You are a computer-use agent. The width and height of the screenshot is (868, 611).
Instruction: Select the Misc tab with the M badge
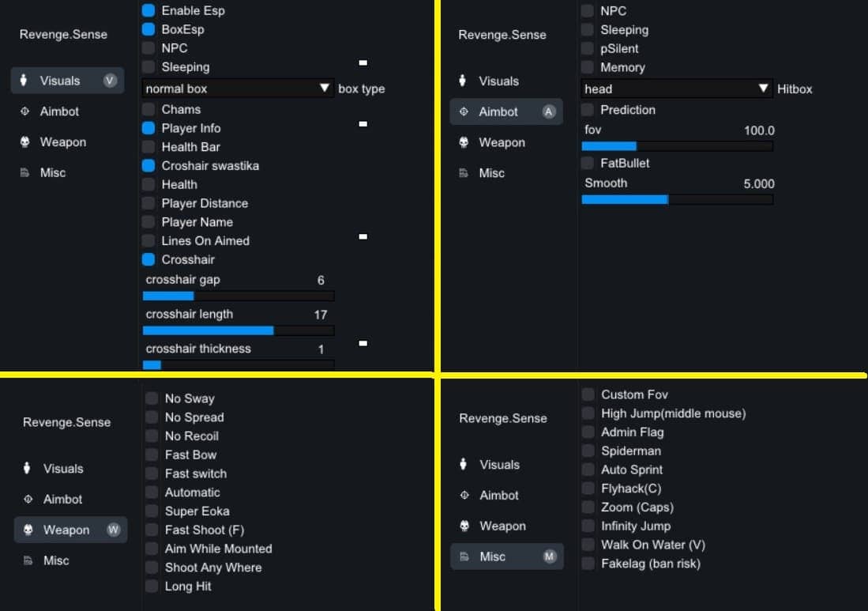point(507,556)
